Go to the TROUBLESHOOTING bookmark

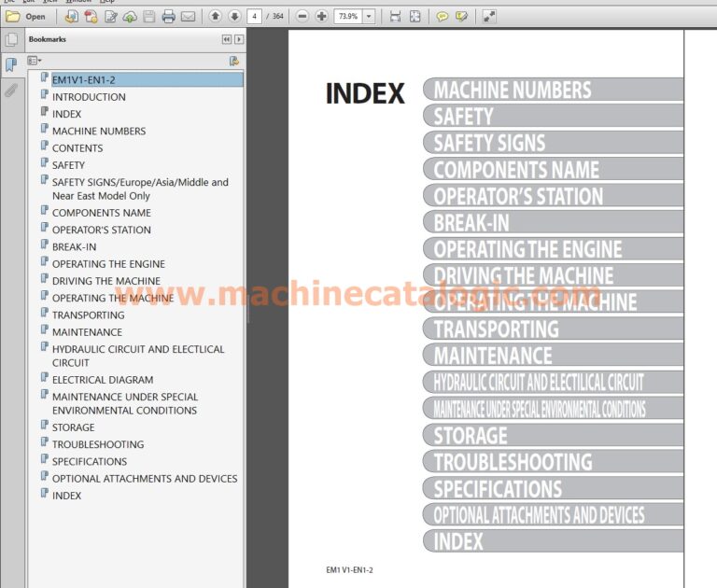(x=98, y=444)
